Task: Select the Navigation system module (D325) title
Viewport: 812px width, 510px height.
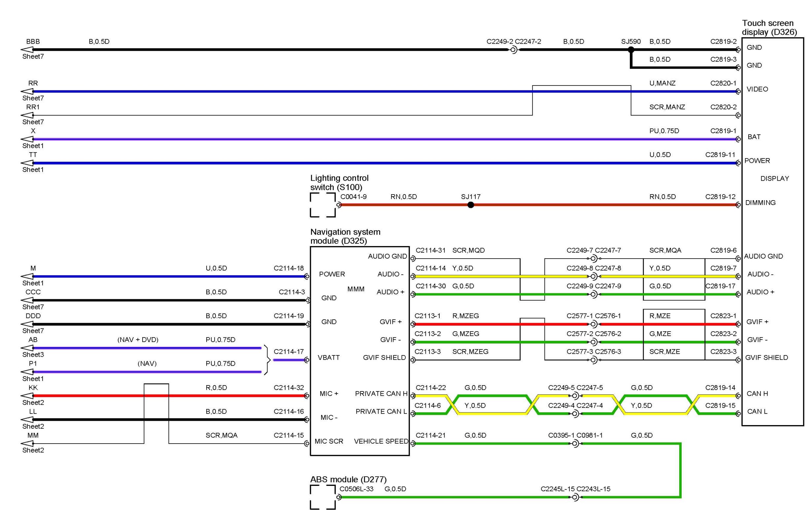Action: pyautogui.click(x=345, y=236)
